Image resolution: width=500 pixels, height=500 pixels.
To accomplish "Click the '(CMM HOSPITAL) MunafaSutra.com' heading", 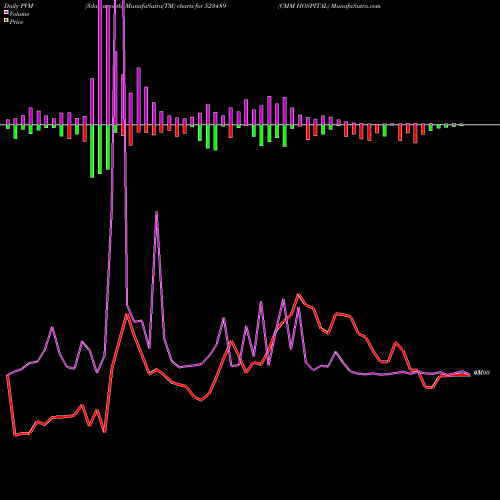I will coord(329,6).
